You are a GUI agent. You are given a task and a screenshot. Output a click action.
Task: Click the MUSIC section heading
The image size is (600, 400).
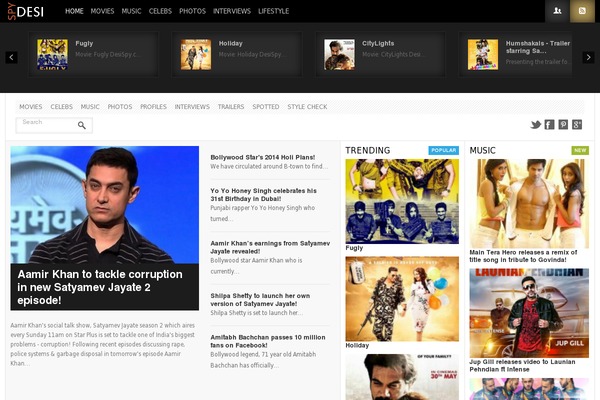click(483, 150)
